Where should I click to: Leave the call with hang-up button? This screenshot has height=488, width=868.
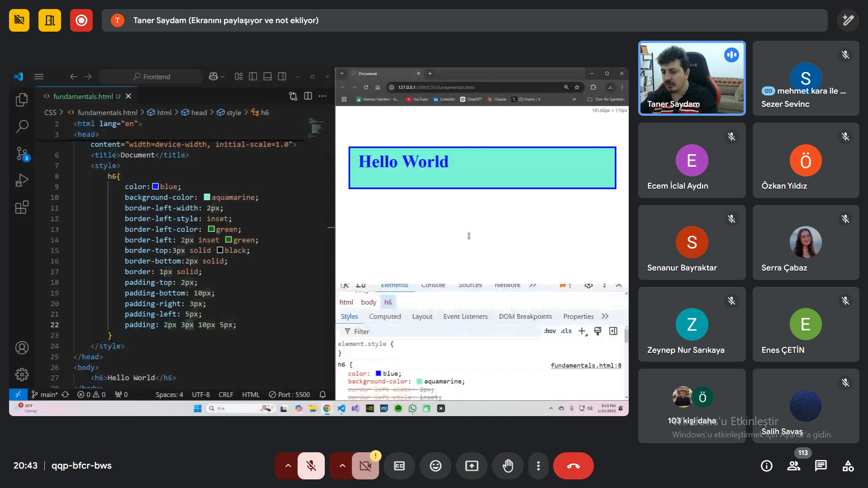[573, 465]
